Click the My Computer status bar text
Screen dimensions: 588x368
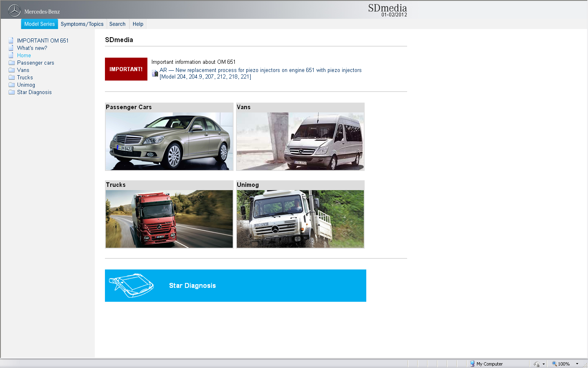(x=490, y=364)
